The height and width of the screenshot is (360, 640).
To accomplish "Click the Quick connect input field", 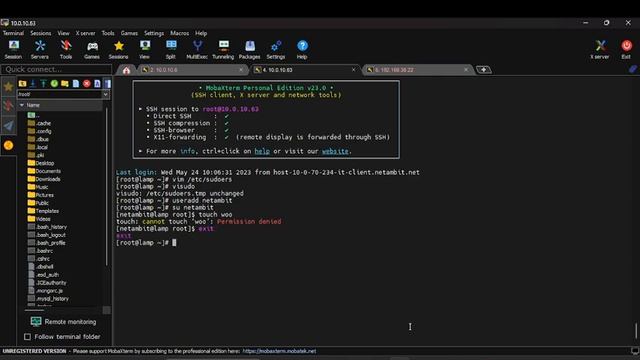I will (57, 69).
